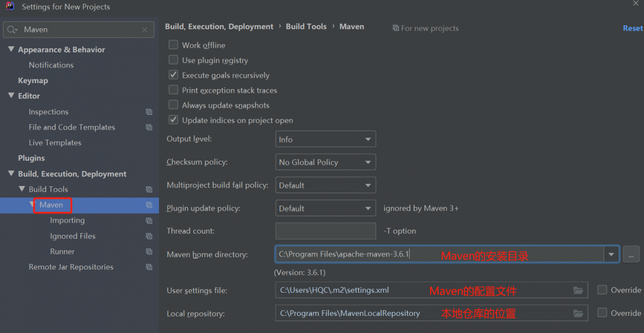Click the Thread count input field
The image size is (644, 333).
tap(326, 231)
